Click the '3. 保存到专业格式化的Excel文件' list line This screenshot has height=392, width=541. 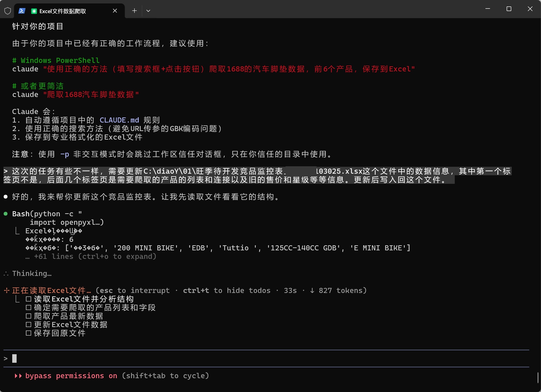pos(77,137)
